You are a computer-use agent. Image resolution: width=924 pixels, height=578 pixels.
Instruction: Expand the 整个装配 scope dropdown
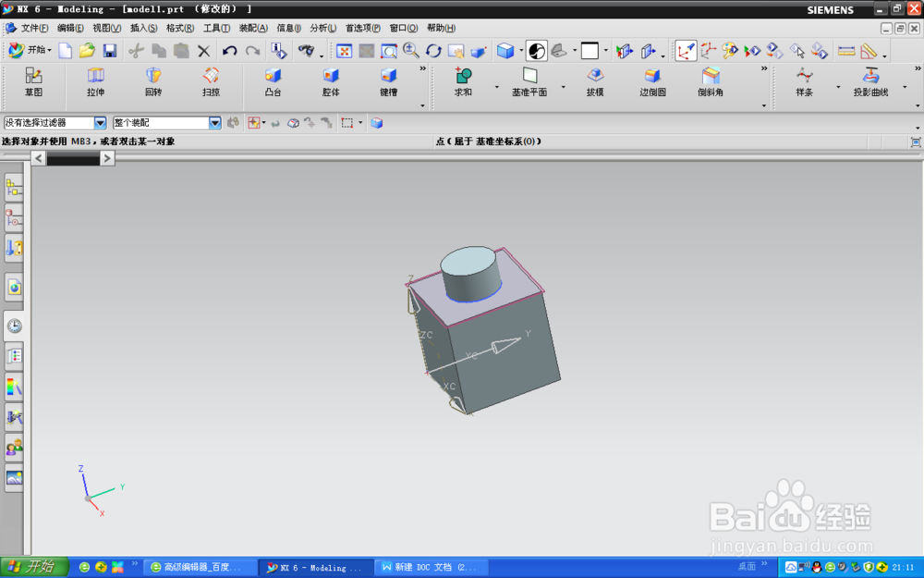[x=214, y=122]
